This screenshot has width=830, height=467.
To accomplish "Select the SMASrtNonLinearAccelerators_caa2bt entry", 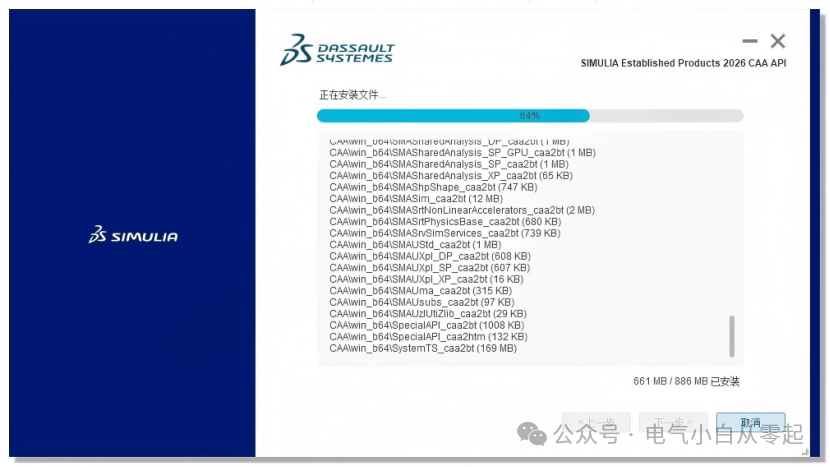I will pyautogui.click(x=462, y=210).
